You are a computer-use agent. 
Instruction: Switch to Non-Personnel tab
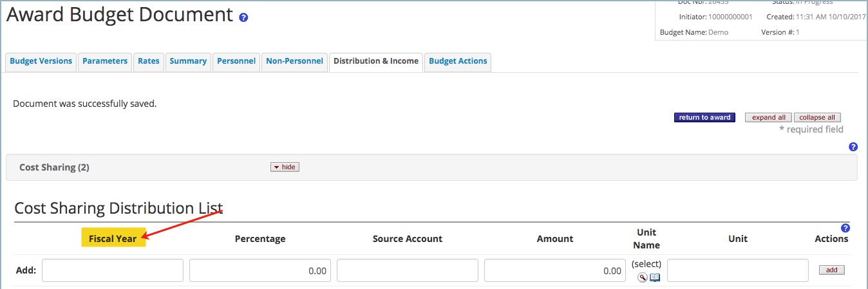[295, 61]
